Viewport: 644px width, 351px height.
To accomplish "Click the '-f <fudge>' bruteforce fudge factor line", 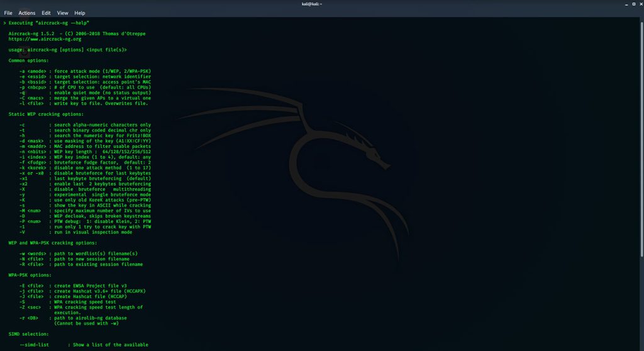I will 85,162.
